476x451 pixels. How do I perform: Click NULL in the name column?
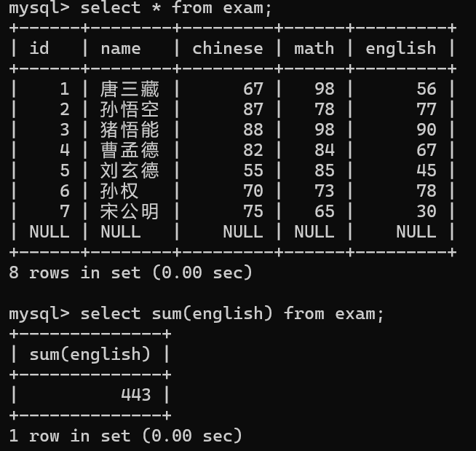(x=121, y=232)
